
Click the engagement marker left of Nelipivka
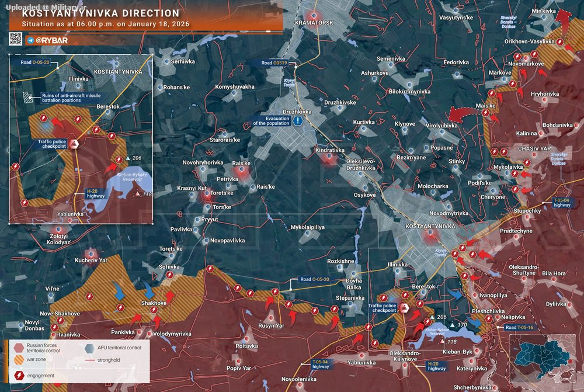pos(488,318)
